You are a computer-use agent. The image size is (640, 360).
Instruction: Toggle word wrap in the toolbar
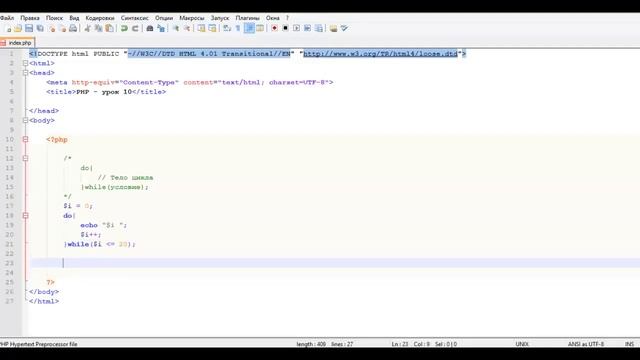pos(227,29)
